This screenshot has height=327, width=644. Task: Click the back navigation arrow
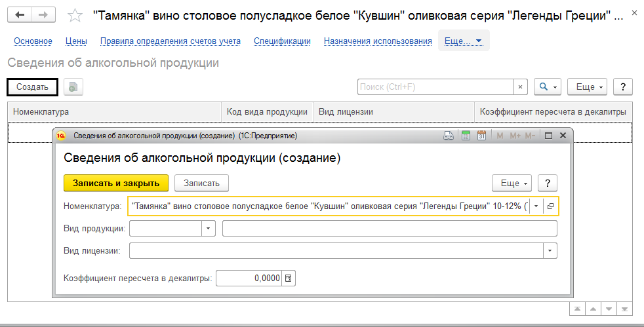click(x=20, y=14)
